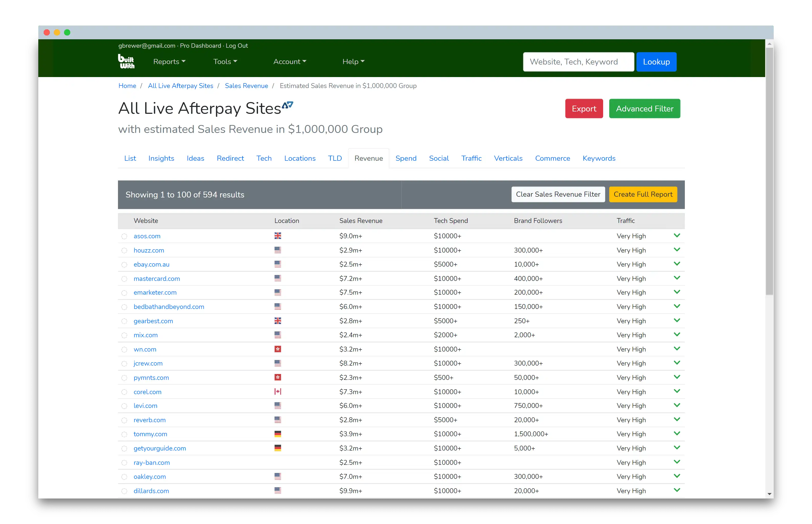Switch to the List tab
The width and height of the screenshot is (812, 524).
point(130,158)
